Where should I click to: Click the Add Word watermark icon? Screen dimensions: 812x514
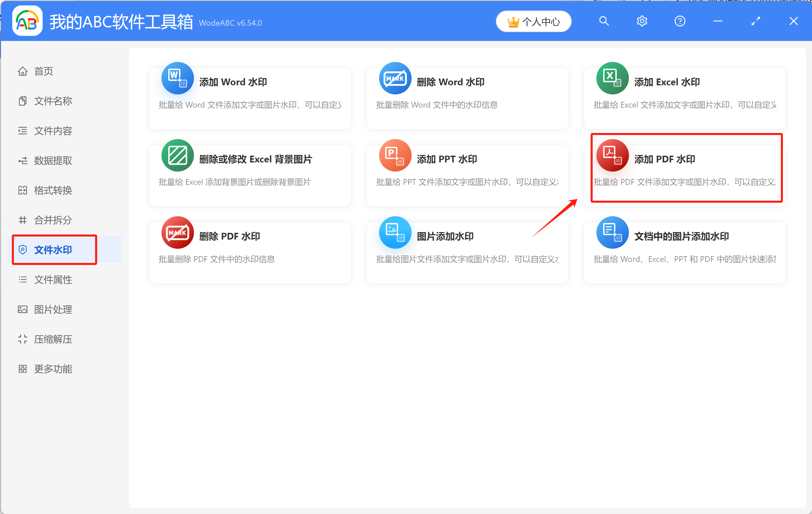[177, 78]
